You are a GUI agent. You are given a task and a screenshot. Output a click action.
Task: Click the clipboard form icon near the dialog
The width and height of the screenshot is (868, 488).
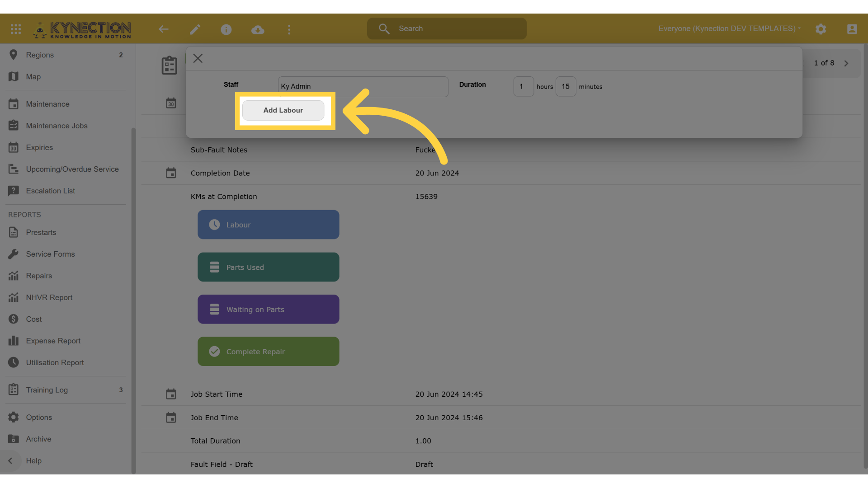tap(170, 66)
